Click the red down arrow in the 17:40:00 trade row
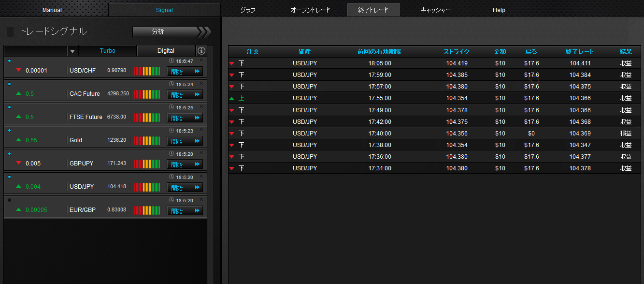The width and height of the screenshot is (644, 284). [232, 134]
